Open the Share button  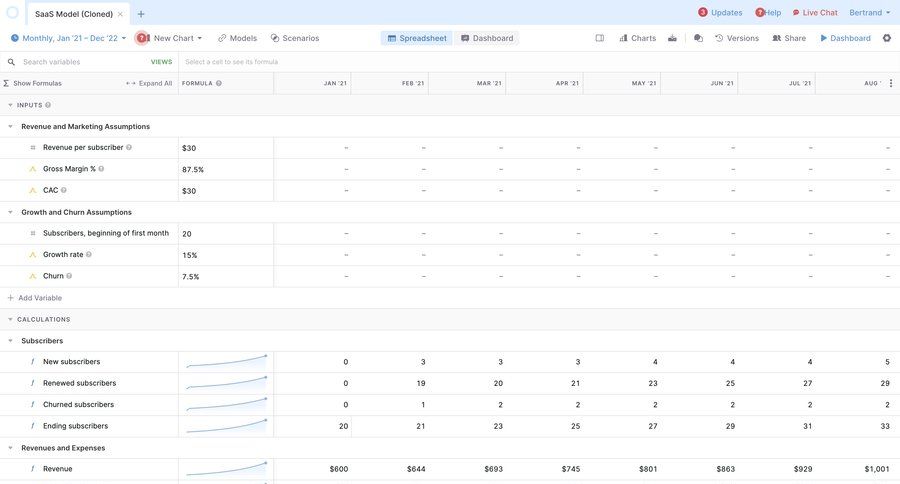[x=788, y=38]
